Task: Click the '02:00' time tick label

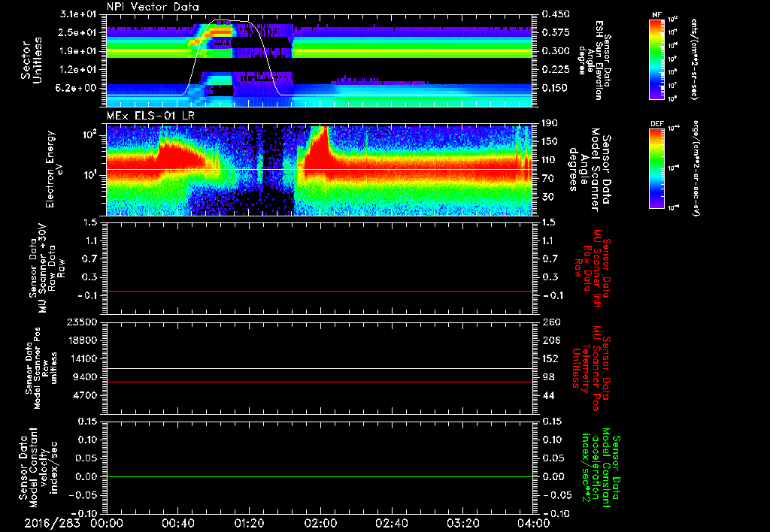Action: (320, 524)
